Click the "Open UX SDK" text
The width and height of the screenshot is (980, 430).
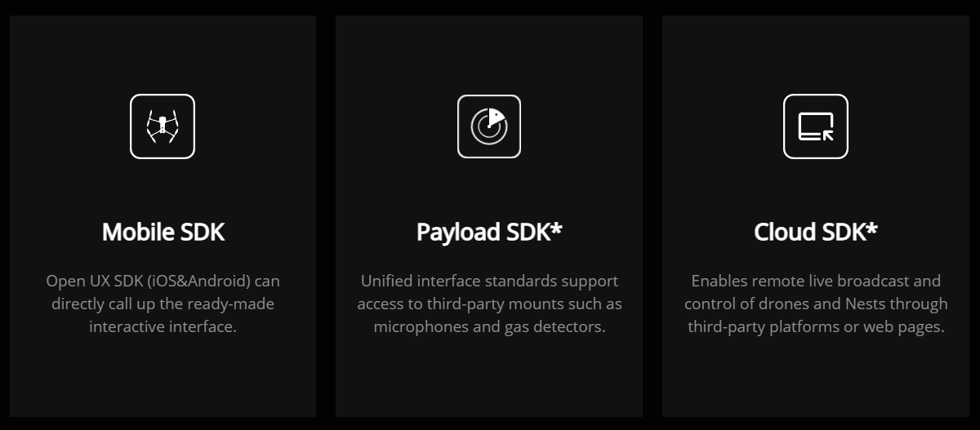click(x=95, y=281)
